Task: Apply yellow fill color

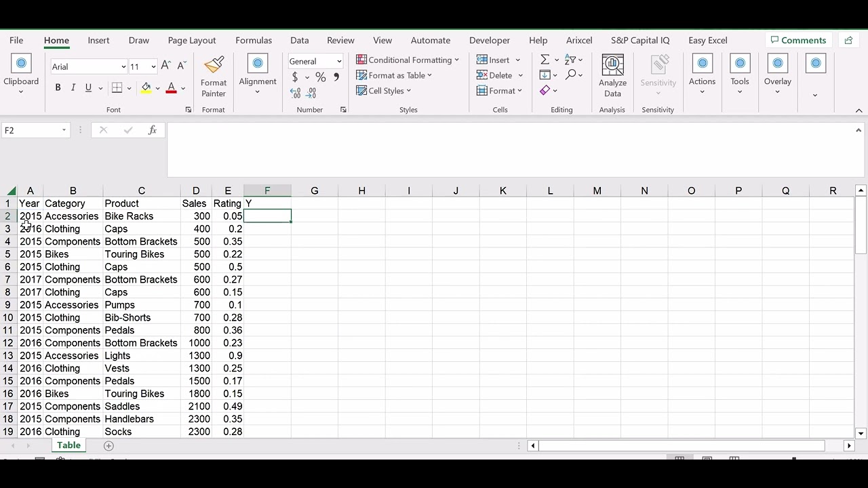Action: pyautogui.click(x=146, y=87)
